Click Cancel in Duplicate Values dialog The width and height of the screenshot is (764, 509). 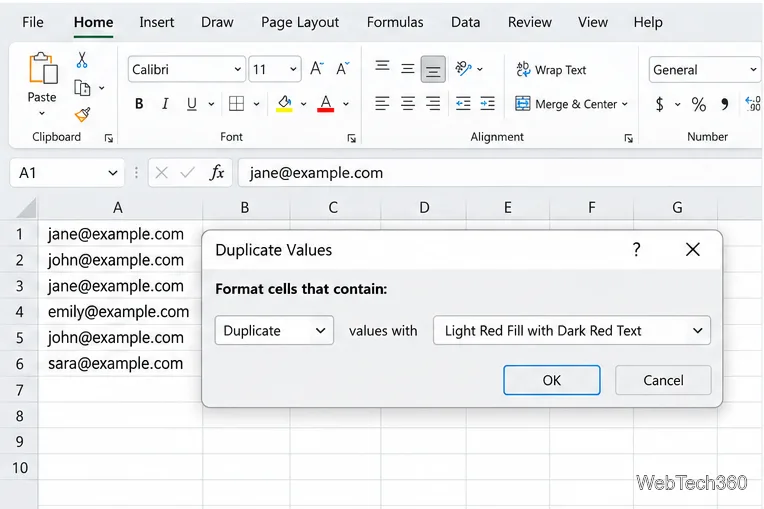pos(663,380)
